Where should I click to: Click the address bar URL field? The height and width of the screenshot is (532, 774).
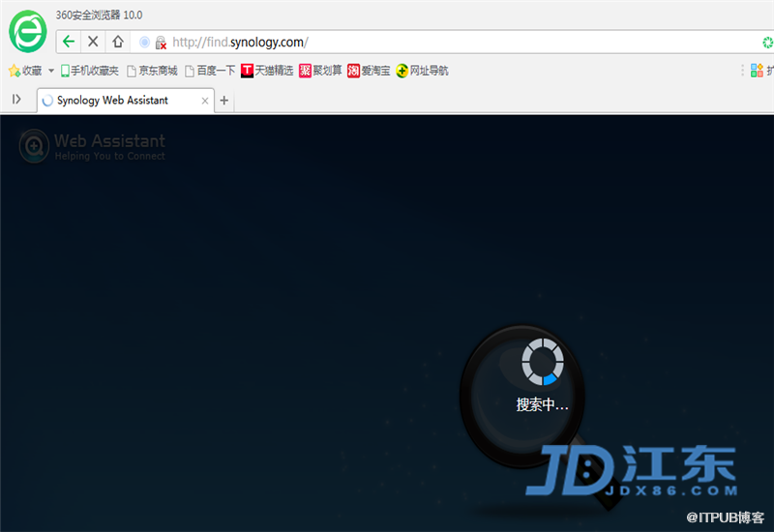444,42
